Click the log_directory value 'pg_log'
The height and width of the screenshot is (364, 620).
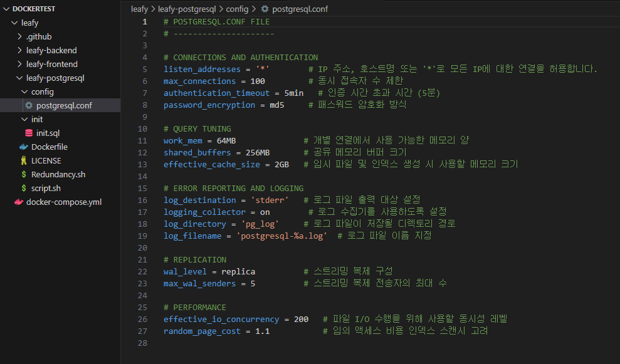pyautogui.click(x=260, y=224)
